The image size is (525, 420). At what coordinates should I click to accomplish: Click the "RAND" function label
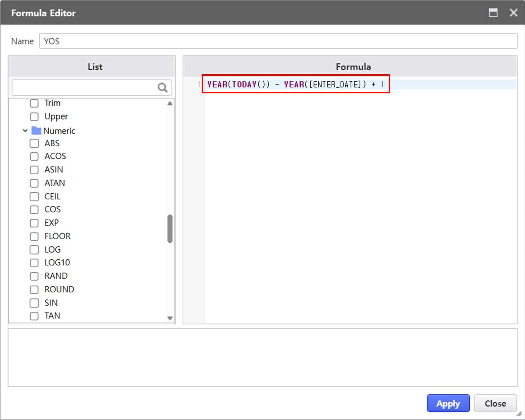[x=56, y=276]
